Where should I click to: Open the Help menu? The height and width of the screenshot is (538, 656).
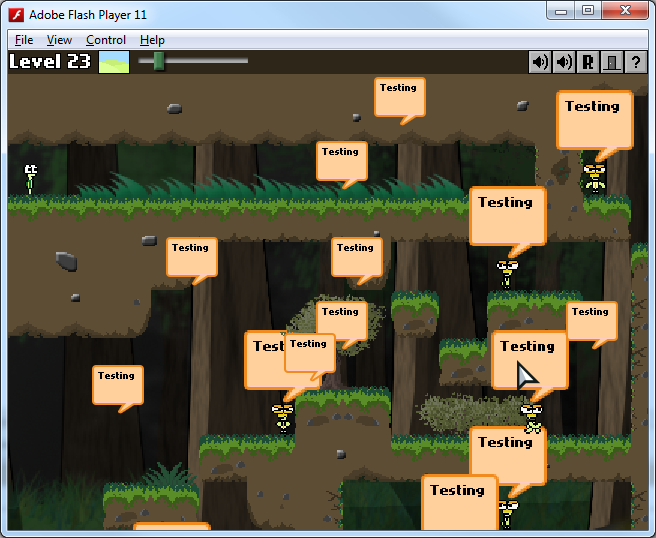point(152,40)
